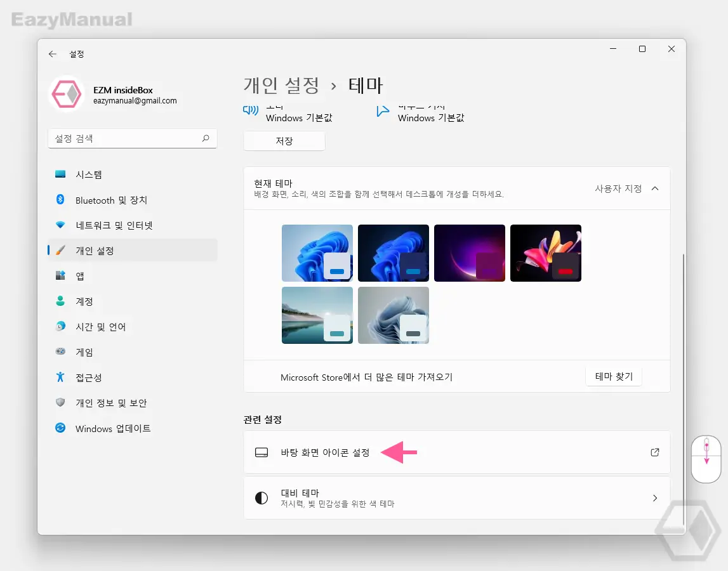This screenshot has width=728, height=571.
Task: Open 바탕 화면 아이콘 설정 link
Action: click(x=457, y=452)
